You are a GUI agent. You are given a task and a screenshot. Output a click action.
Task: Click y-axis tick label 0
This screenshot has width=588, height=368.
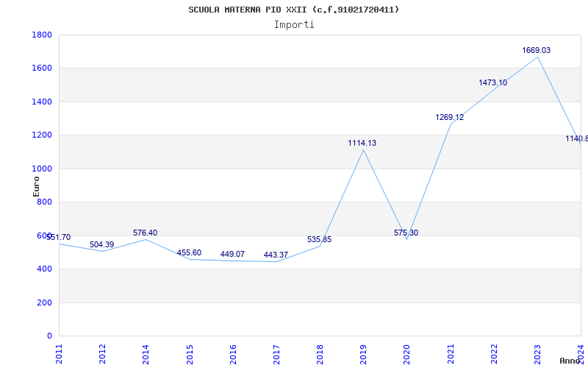pyautogui.click(x=49, y=336)
